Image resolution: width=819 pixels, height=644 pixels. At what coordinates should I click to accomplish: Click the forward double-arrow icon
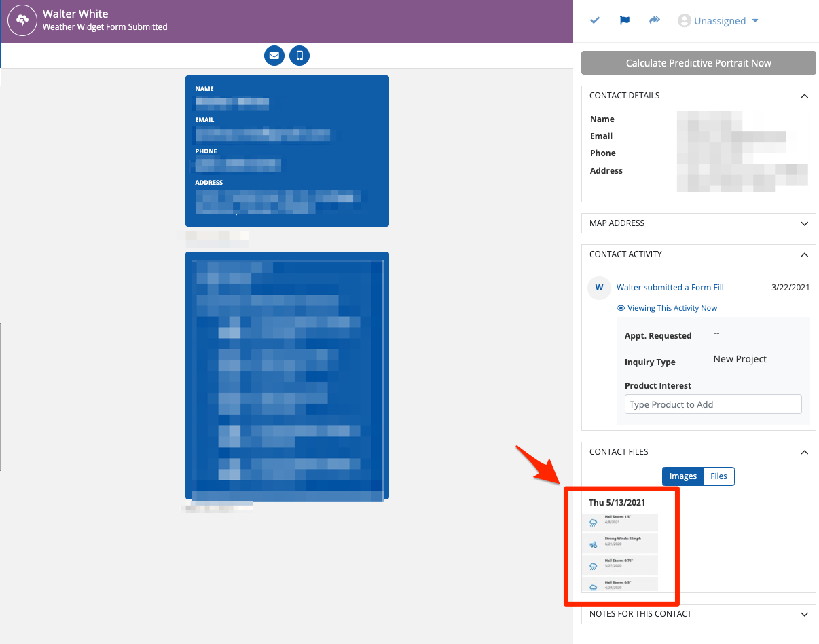coord(655,21)
